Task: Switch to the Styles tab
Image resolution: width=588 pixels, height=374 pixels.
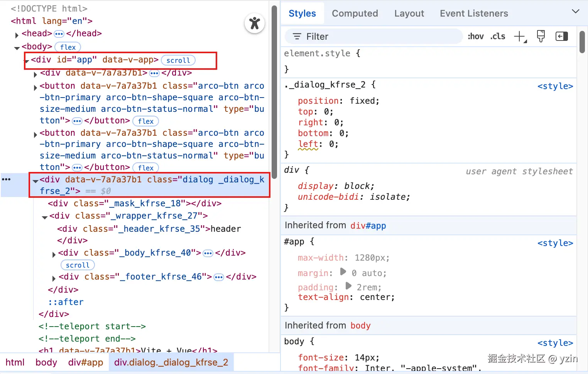Action: point(302,13)
